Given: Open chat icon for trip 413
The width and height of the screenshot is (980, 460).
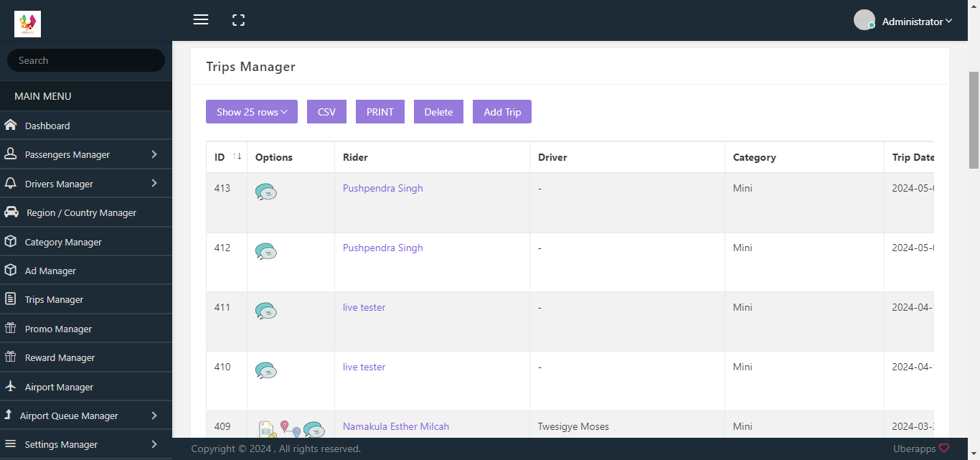Looking at the screenshot, I should (266, 192).
